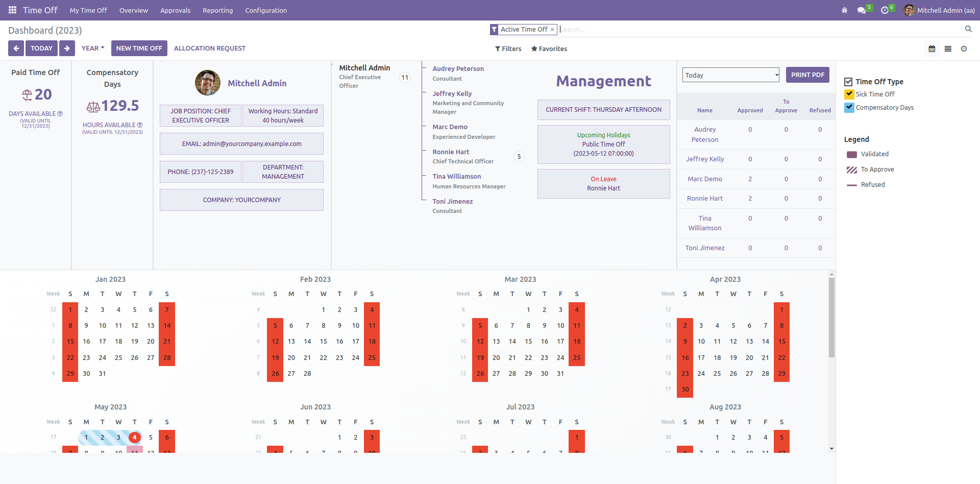Click the TODAY button
The image size is (980, 484).
tap(41, 49)
